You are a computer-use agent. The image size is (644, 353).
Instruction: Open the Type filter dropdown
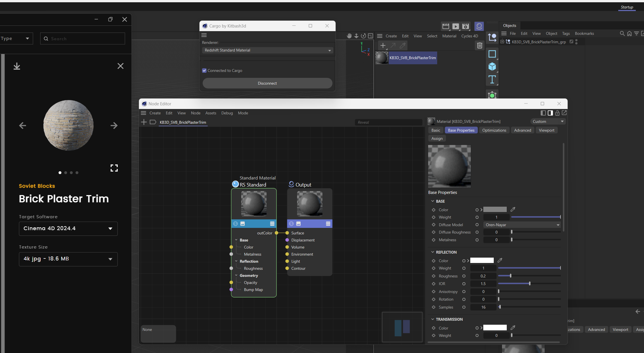point(16,38)
